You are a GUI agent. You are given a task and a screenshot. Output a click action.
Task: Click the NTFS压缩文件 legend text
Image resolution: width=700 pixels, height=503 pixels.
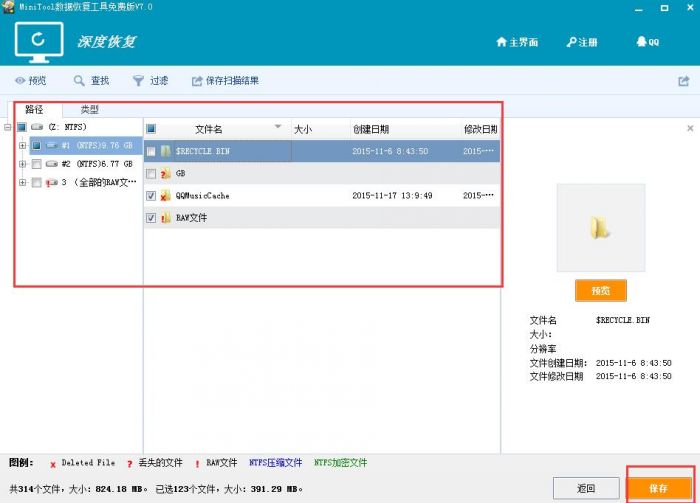pos(275,463)
